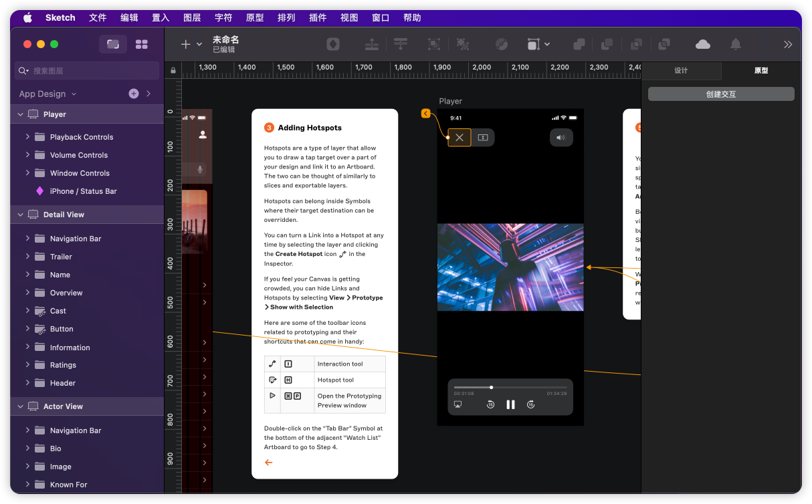Image resolution: width=812 pixels, height=504 pixels.
Task: Click the orange back arrow in Adding Hotspots card
Action: [268, 463]
